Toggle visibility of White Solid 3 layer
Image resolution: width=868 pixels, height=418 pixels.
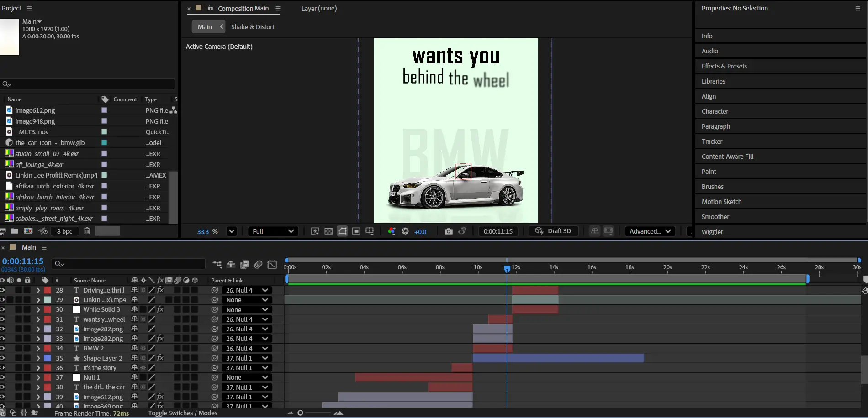point(3,310)
